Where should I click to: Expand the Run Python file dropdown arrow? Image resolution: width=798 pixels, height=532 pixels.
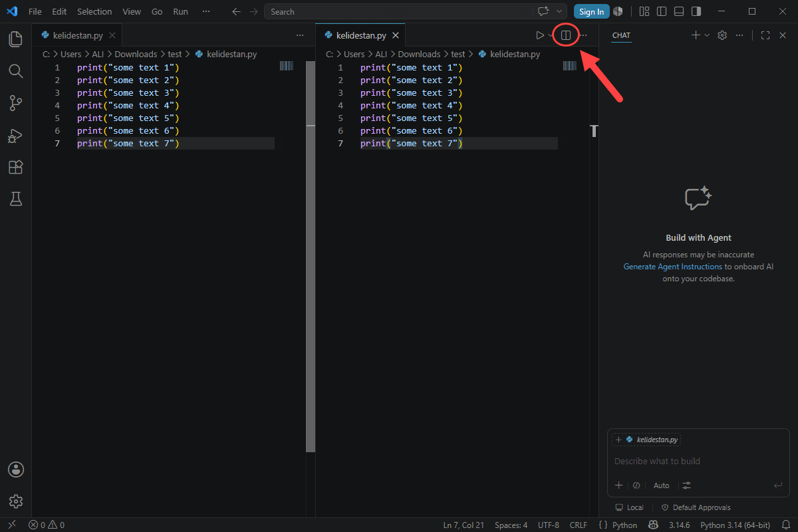(550, 35)
